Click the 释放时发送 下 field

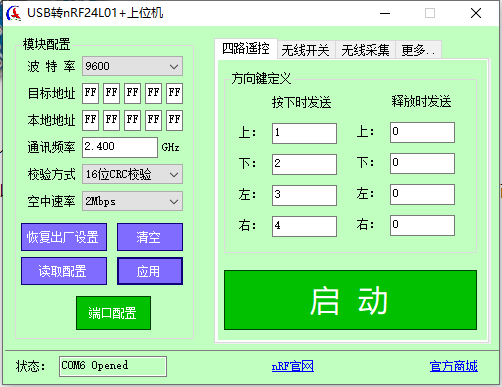tap(422, 163)
